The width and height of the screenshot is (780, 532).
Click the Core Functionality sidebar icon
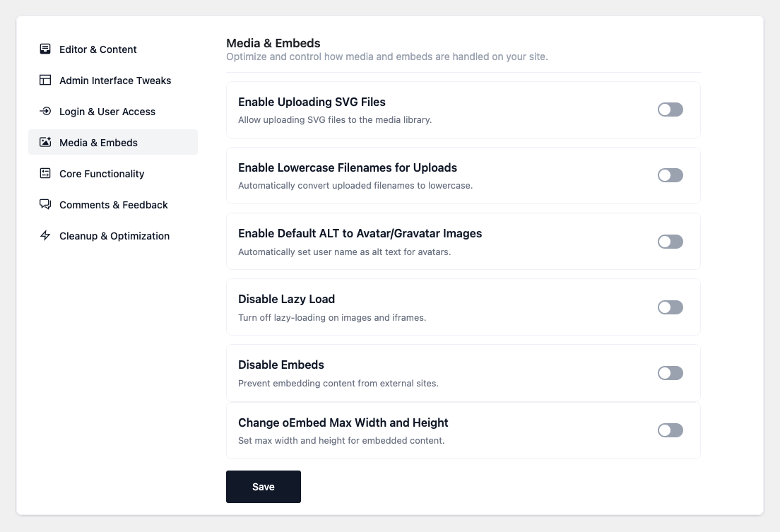tap(45, 174)
